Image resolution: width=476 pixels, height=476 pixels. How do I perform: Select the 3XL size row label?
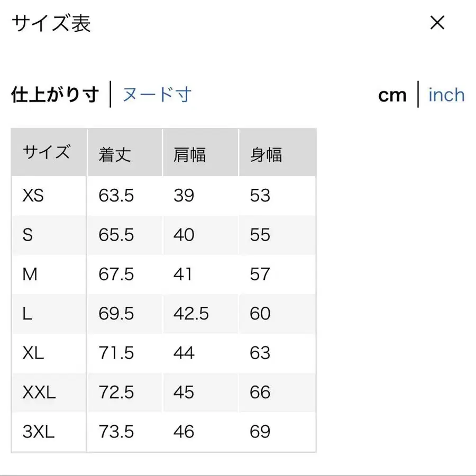39,432
